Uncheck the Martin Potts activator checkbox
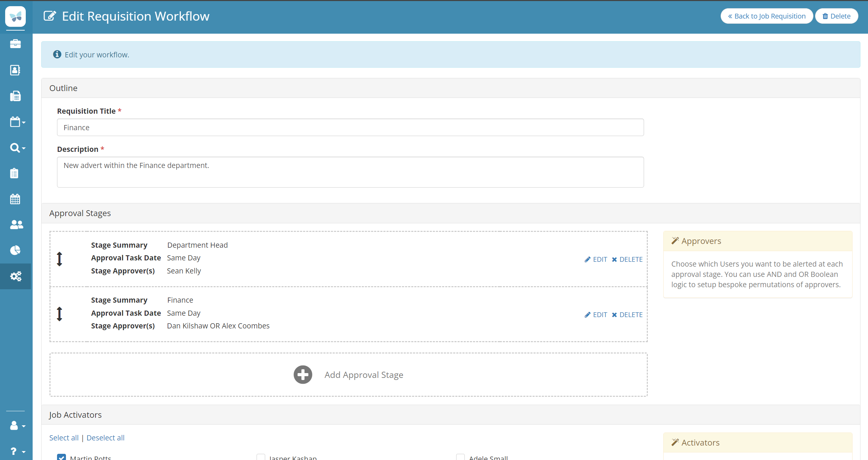Viewport: 868px width, 460px height. [61, 457]
